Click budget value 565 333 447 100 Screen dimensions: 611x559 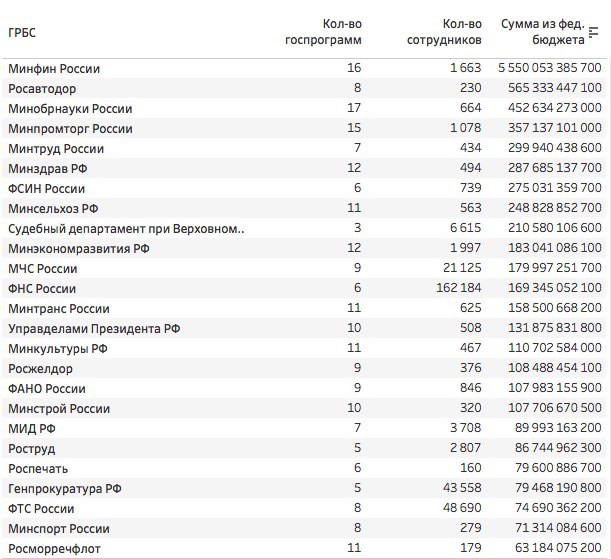click(554, 88)
